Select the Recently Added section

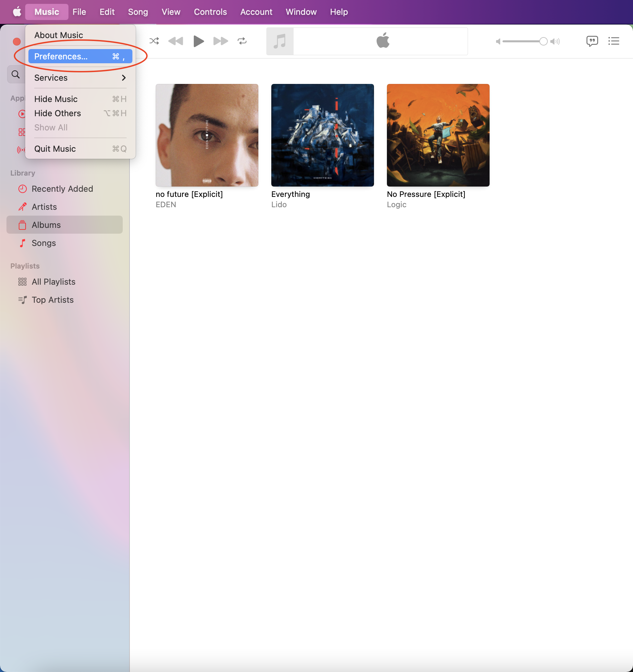pyautogui.click(x=62, y=188)
